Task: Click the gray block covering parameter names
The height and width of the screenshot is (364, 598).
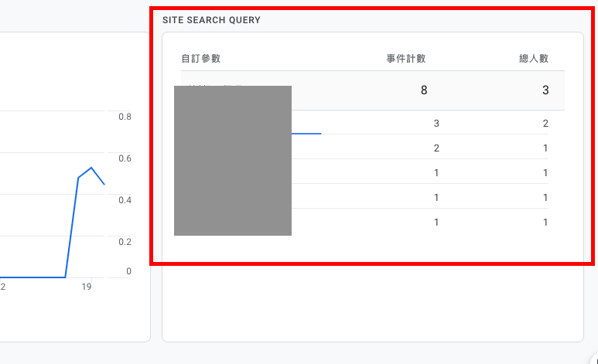Action: coord(233,160)
